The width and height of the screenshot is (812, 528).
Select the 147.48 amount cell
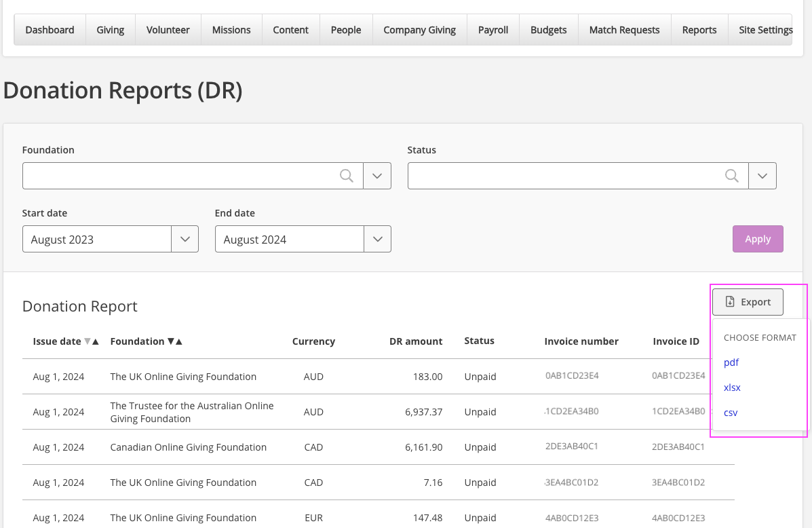(427, 518)
